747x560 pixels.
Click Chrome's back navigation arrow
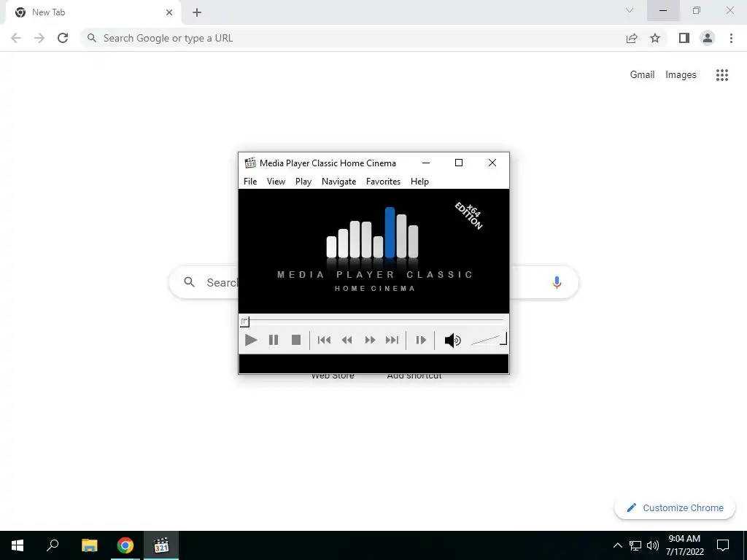point(16,38)
